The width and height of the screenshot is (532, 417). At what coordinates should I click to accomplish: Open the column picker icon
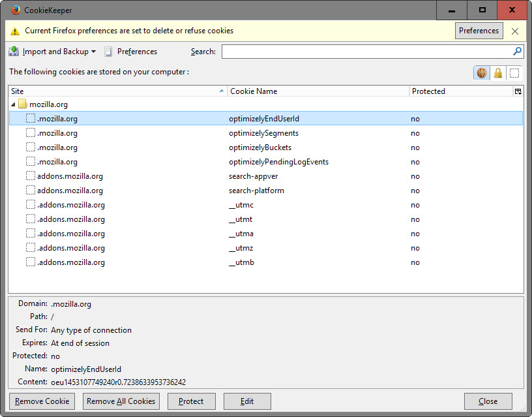pos(518,91)
